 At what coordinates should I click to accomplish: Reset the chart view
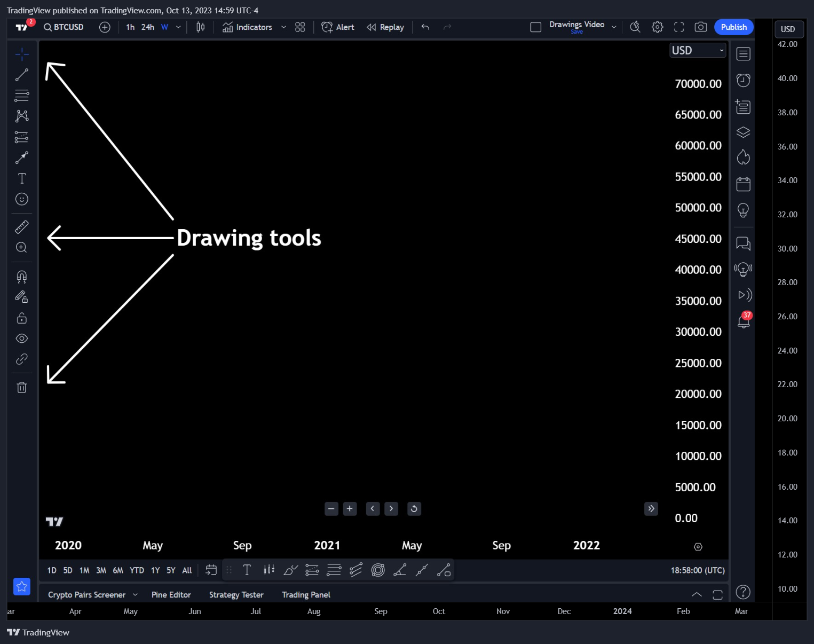click(x=414, y=509)
